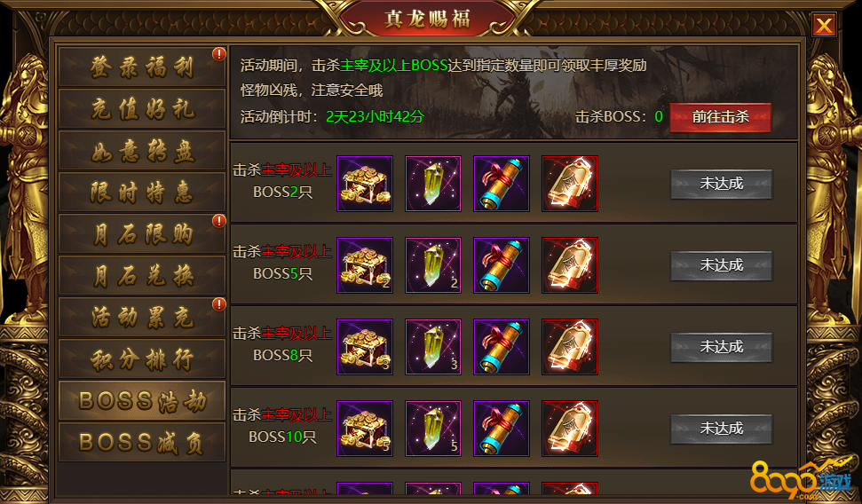The image size is (862, 504).
Task: Switch to 充值好礼 tab
Action: tap(142, 109)
